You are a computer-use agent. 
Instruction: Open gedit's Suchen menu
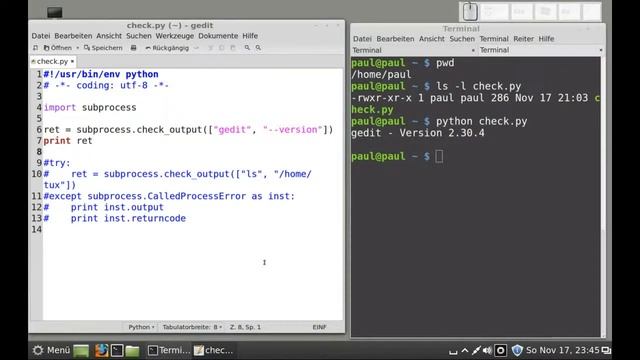click(139, 36)
